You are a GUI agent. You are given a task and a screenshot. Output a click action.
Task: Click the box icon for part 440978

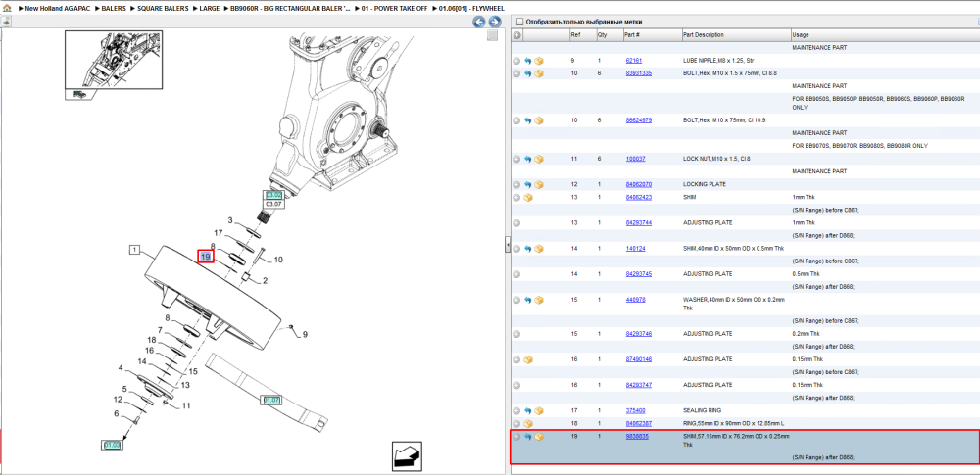(539, 300)
